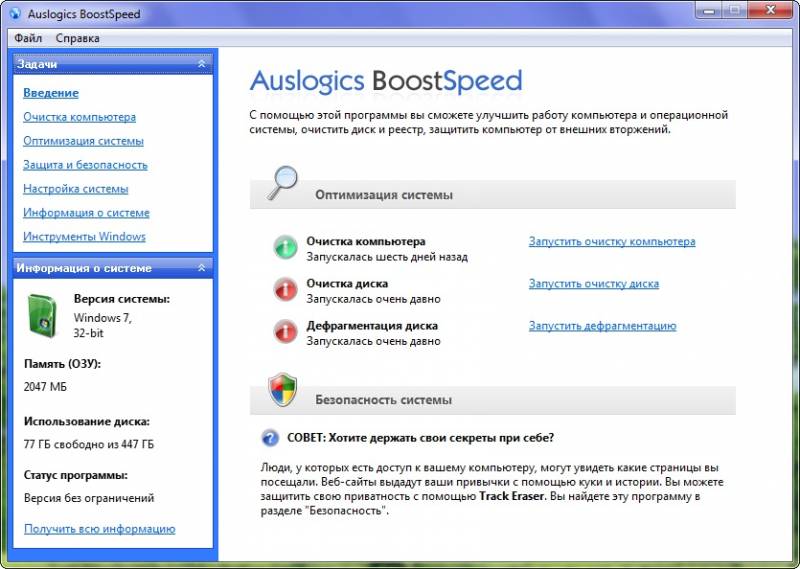The height and width of the screenshot is (569, 800).
Task: Click the 77 ГБ свободно из 447 ГБ value
Action: coord(89,444)
